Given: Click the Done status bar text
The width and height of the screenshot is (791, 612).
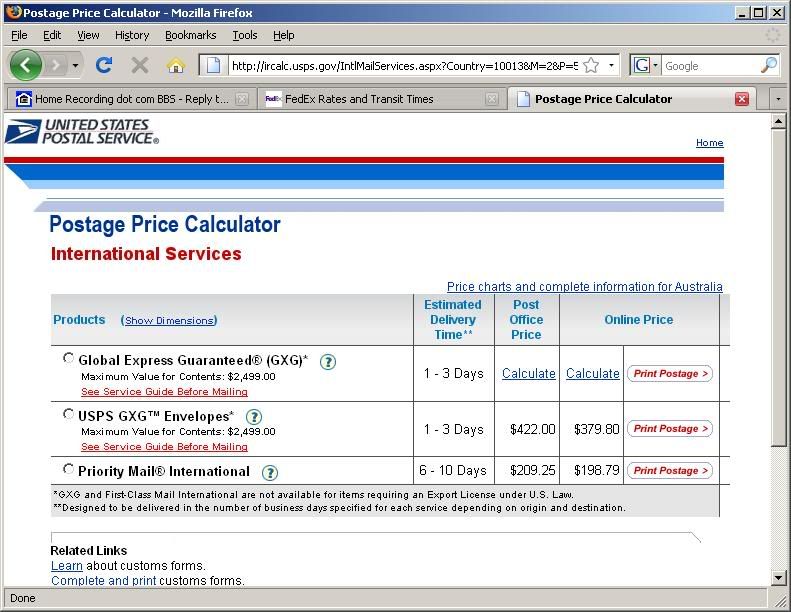Looking at the screenshot, I should (x=23, y=598).
